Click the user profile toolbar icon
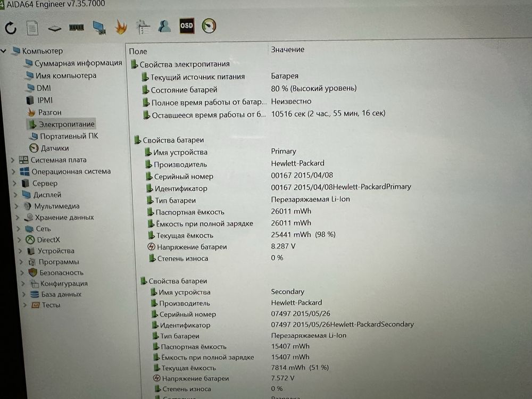Image resolution: width=532 pixels, height=399 pixels. (164, 26)
